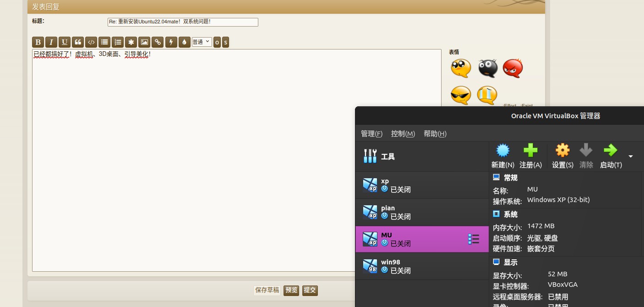Preview the reply with 预览 button
The width and height of the screenshot is (644, 307).
pyautogui.click(x=291, y=290)
